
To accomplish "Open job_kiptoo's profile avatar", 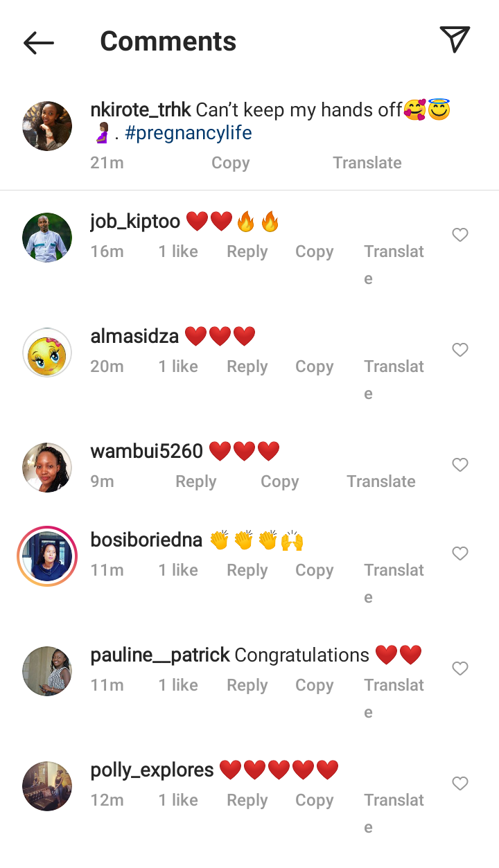I will coord(47,238).
